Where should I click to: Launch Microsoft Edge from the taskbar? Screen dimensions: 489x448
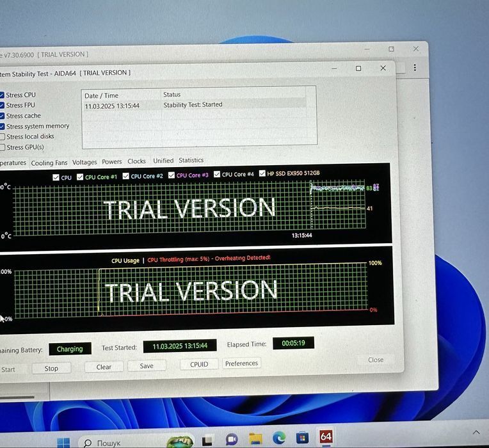pyautogui.click(x=279, y=438)
